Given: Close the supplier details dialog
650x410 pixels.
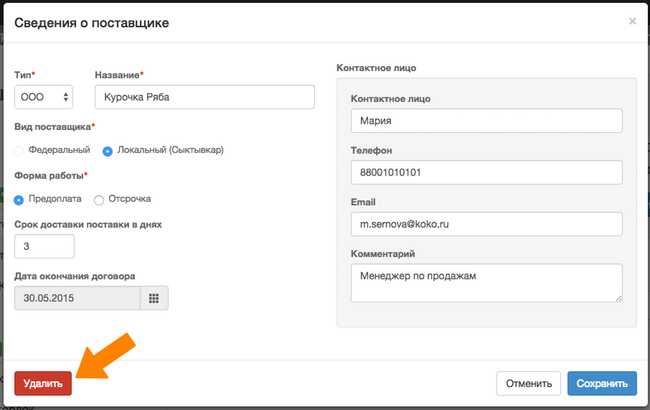Looking at the screenshot, I should pos(632,21).
